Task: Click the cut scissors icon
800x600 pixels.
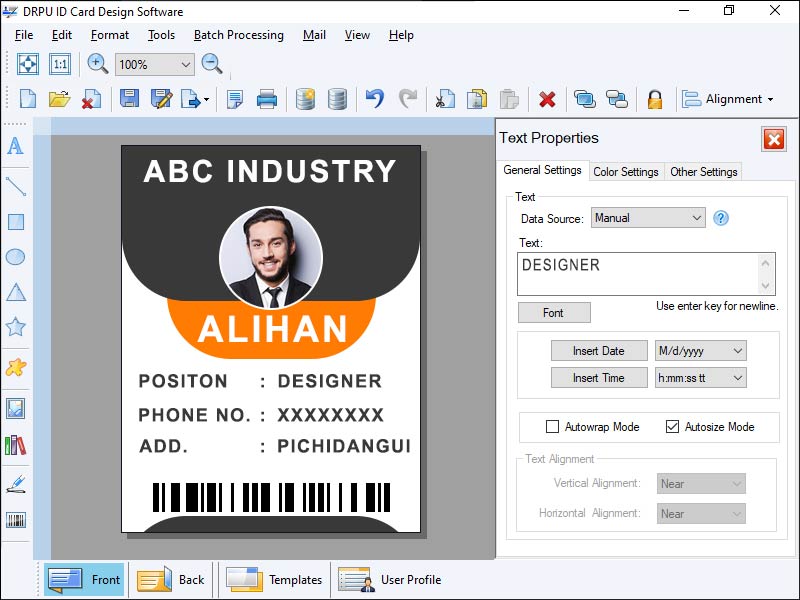Action: coord(445,99)
